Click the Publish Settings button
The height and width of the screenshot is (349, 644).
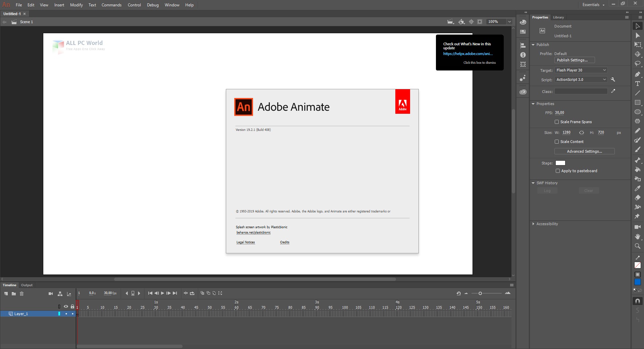574,60
